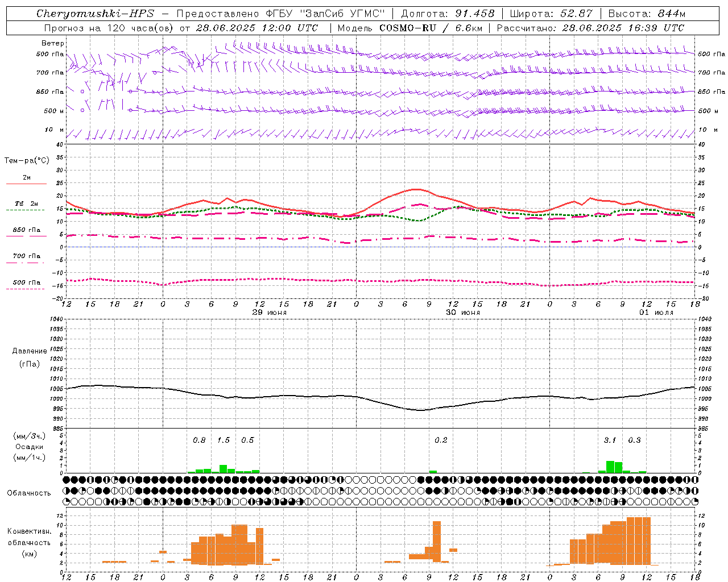Viewport: 728px width, 582px height.
Task: Click the right 850 гПа wind level label
Action: 712,92
